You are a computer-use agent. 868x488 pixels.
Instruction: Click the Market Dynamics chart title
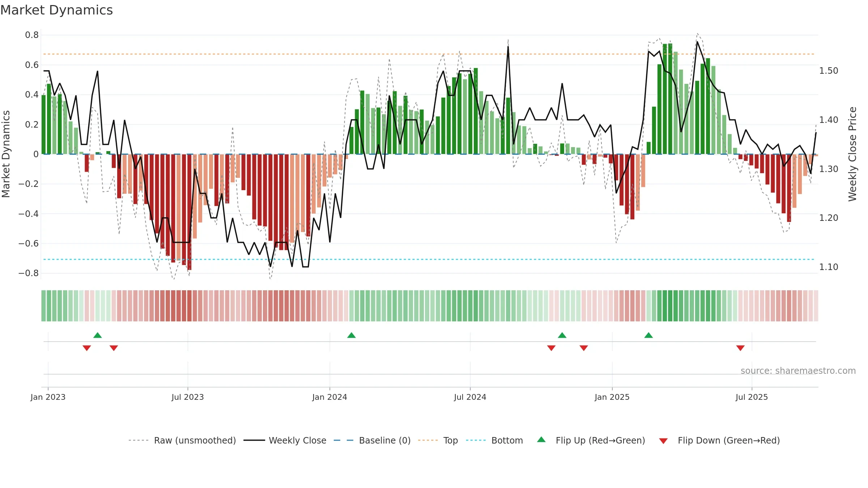56,10
